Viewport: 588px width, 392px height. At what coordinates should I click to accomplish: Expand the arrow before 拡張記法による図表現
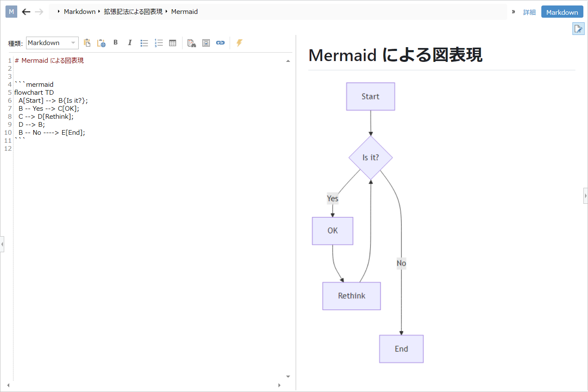99,11
